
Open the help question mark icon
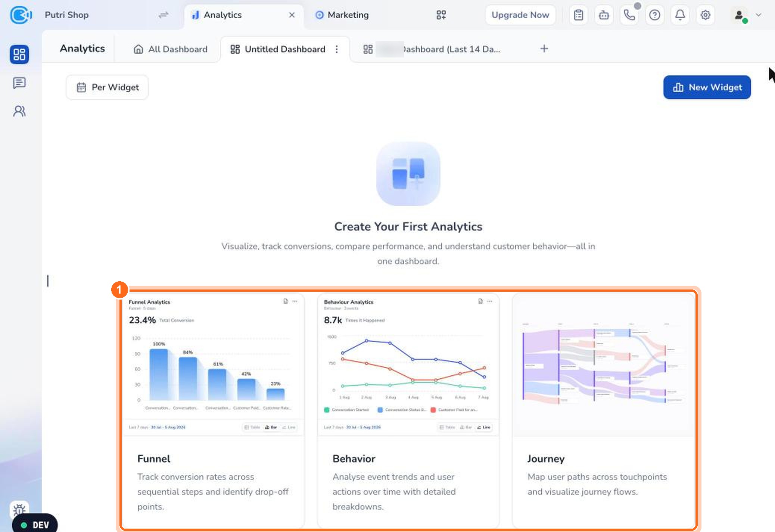655,15
